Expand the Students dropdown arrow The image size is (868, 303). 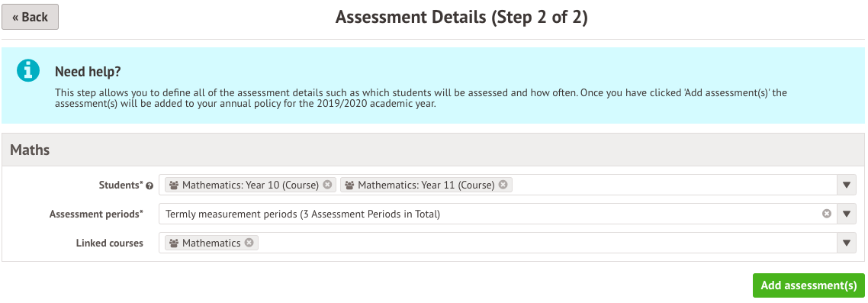coord(846,185)
